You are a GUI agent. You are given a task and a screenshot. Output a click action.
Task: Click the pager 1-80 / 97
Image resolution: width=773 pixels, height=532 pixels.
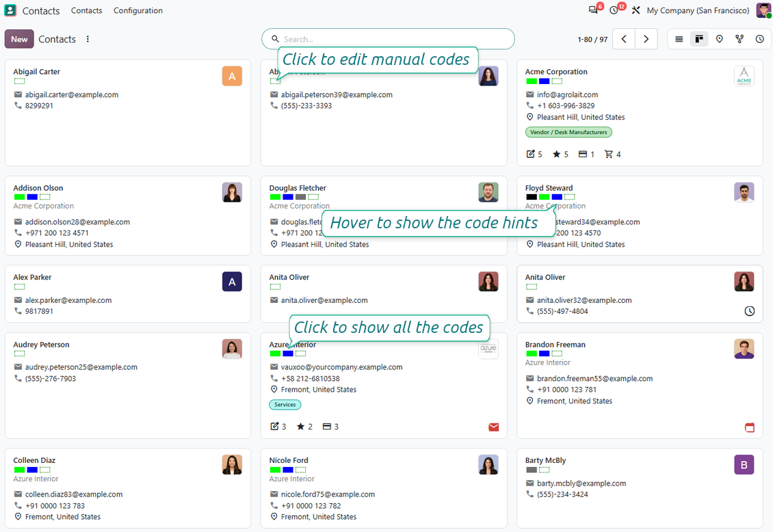point(592,40)
